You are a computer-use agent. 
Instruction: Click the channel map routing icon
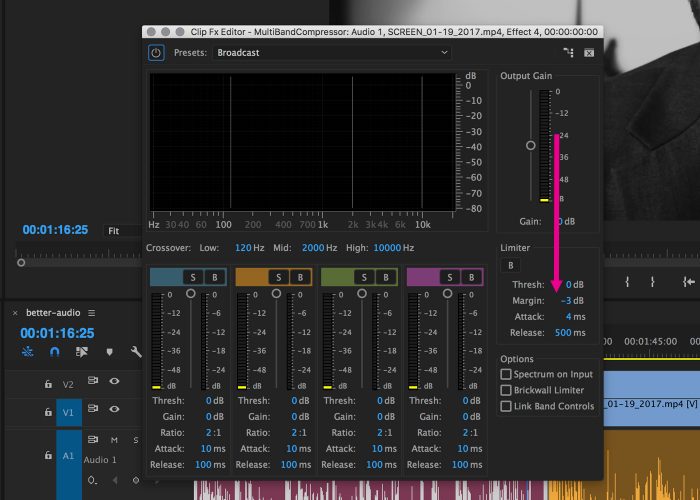tap(569, 52)
